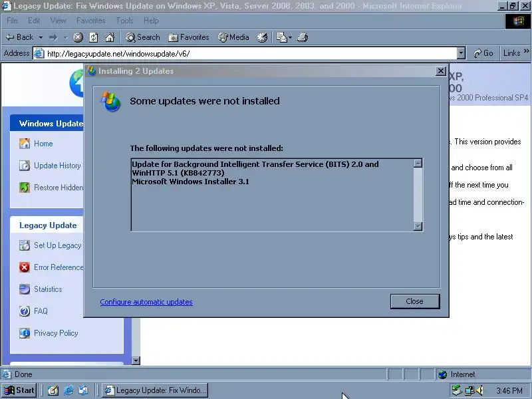
Task: Open the Update History link
Action: pos(57,166)
